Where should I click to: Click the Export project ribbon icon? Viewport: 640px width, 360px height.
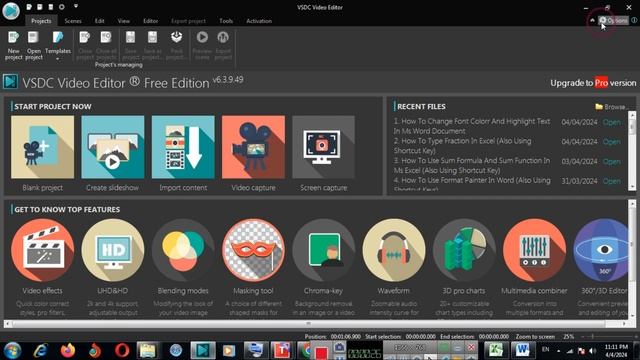pyautogui.click(x=223, y=45)
